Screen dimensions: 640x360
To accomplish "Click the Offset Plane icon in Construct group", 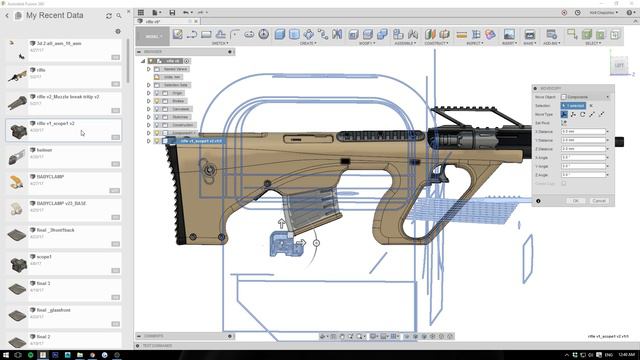I will (430, 34).
